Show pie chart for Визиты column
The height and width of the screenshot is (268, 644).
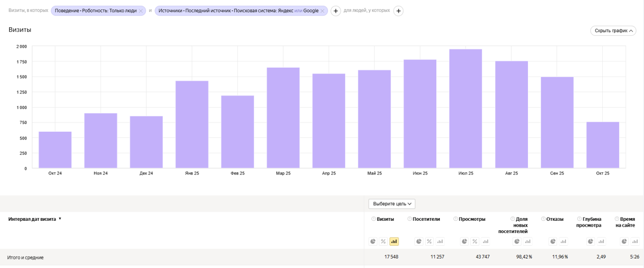[x=373, y=241]
